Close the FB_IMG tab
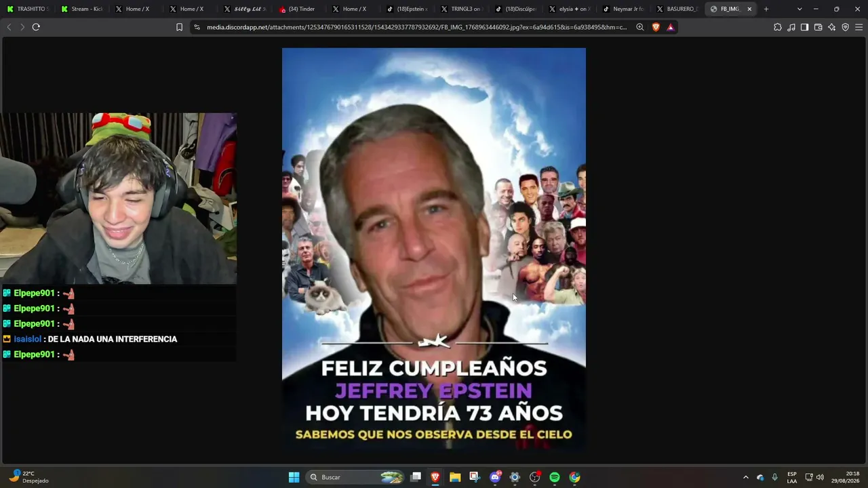868x488 pixels. tap(749, 9)
